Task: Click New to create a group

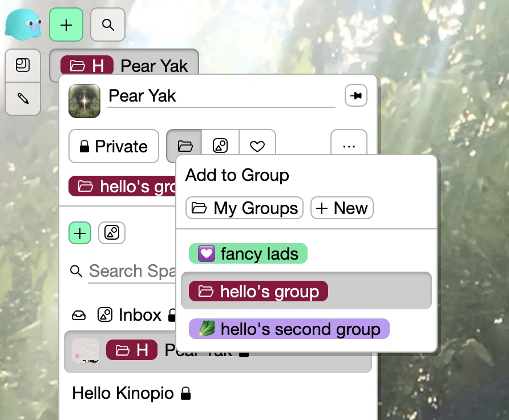Action: point(341,208)
